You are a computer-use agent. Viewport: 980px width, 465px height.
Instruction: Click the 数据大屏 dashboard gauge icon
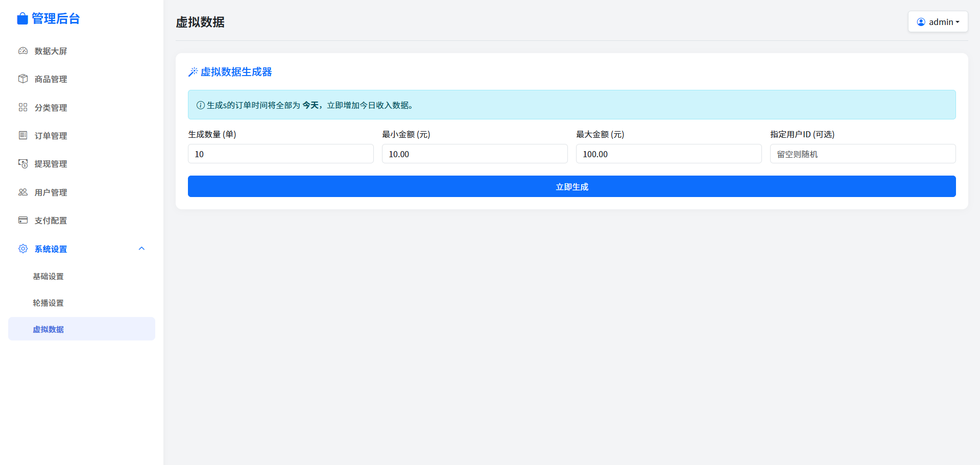click(23, 51)
